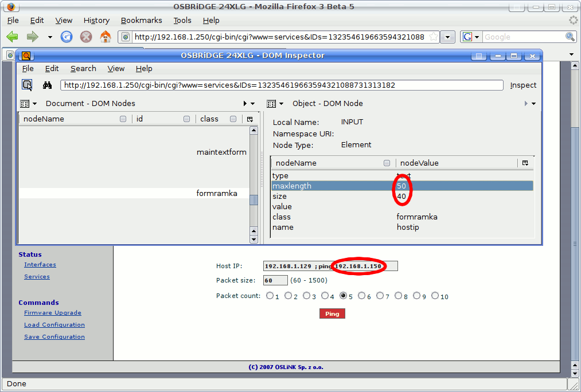This screenshot has width=581, height=392.
Task: Click the nodeName column sort toggle in DOM tree
Action: pyautogui.click(x=123, y=119)
